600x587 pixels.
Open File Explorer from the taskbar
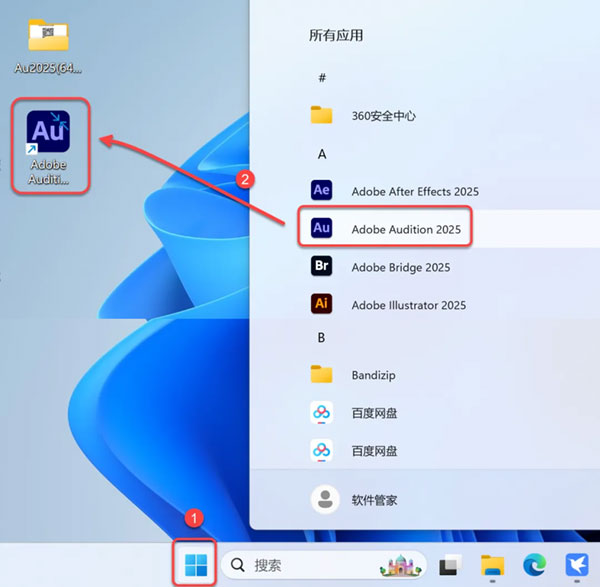[x=492, y=565]
